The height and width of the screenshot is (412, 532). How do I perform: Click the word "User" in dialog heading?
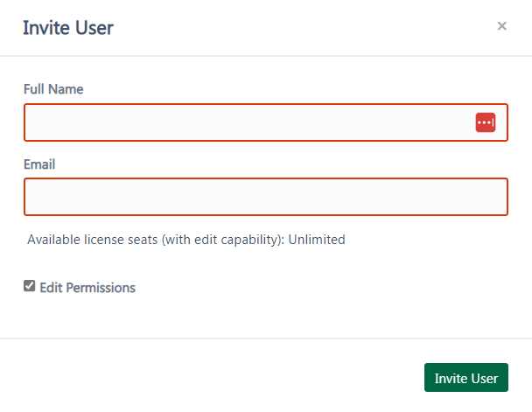(94, 28)
